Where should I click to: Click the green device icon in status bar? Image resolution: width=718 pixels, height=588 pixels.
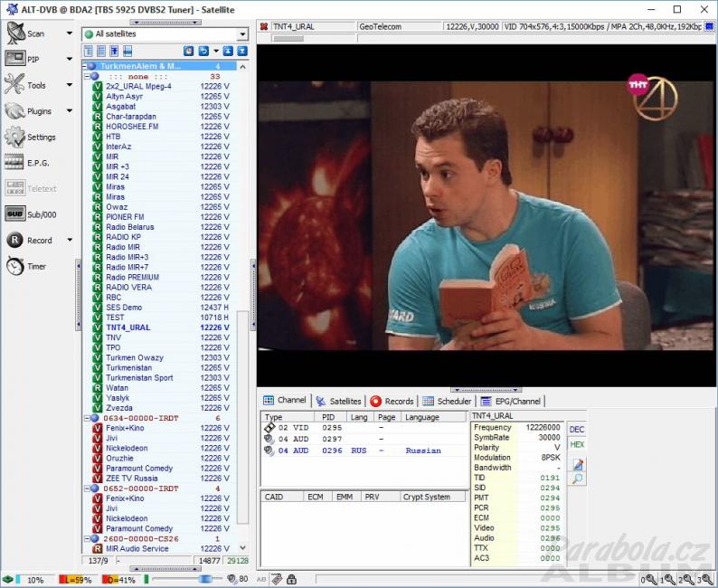pos(8,579)
